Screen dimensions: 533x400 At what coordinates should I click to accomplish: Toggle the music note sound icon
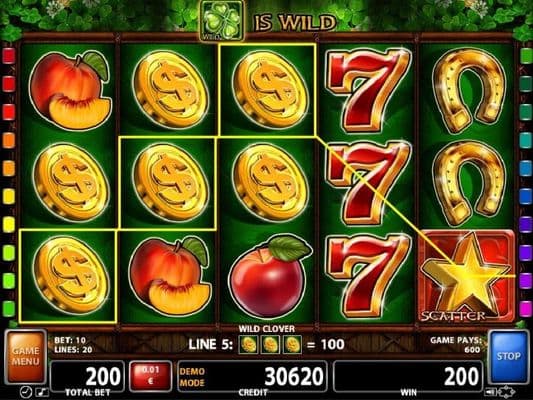pos(42,393)
